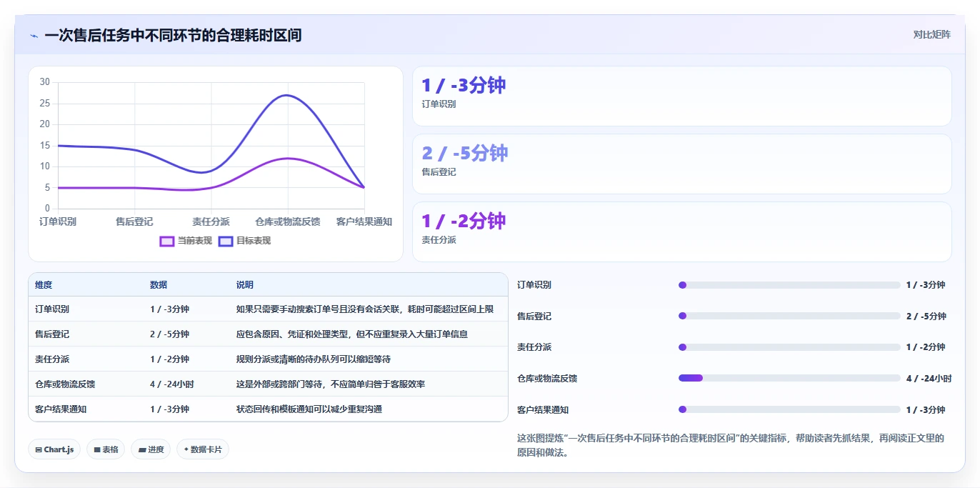The image size is (980, 488).
Task: Click the 客户结果通知 cell in the table
Action: [61, 409]
